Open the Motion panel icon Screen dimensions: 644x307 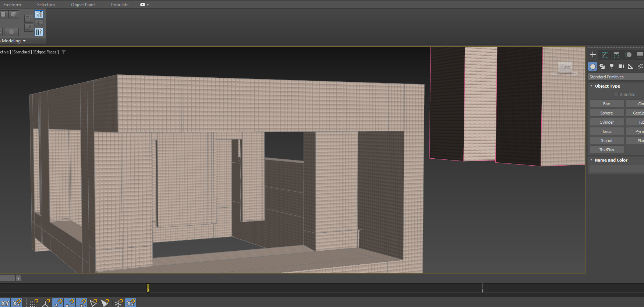tap(628, 55)
